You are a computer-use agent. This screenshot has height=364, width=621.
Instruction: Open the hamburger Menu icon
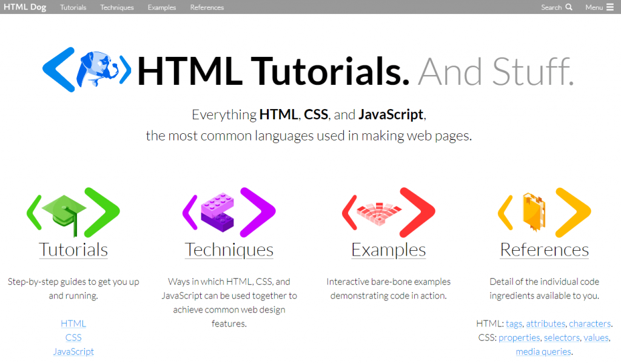point(610,7)
